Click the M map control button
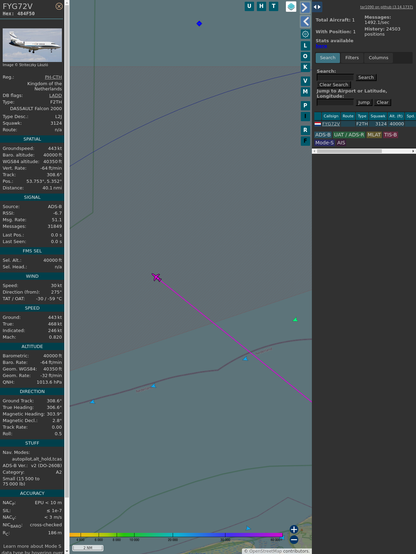The image size is (416, 554). [305, 92]
